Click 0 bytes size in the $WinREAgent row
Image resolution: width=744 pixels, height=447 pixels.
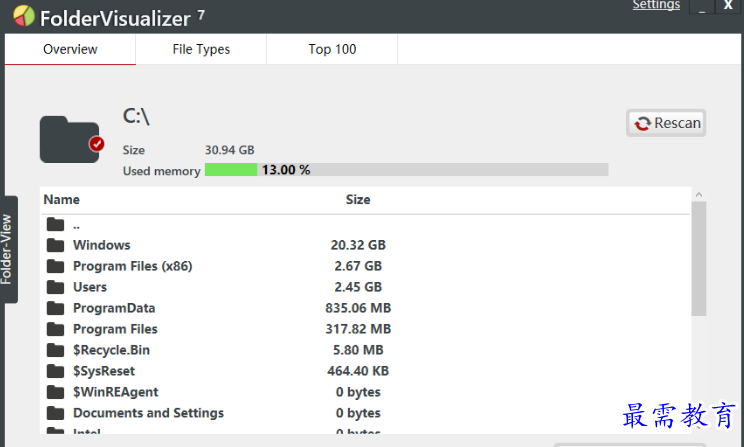coord(358,392)
